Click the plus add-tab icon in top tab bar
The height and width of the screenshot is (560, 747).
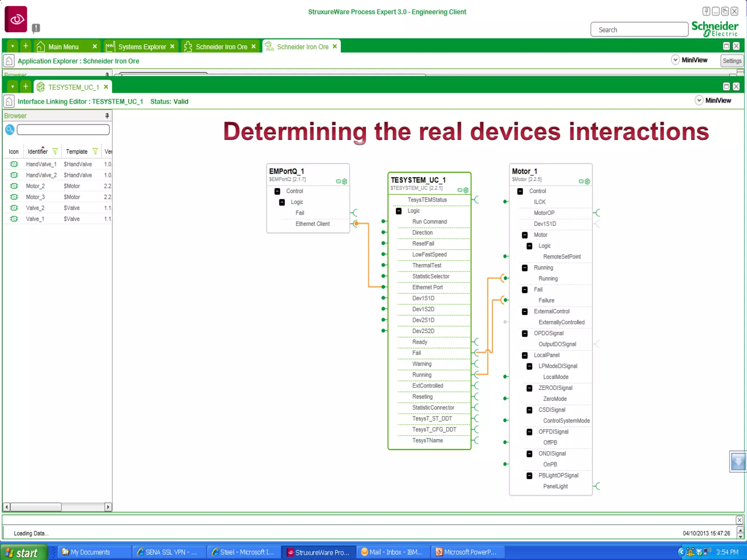(x=26, y=46)
